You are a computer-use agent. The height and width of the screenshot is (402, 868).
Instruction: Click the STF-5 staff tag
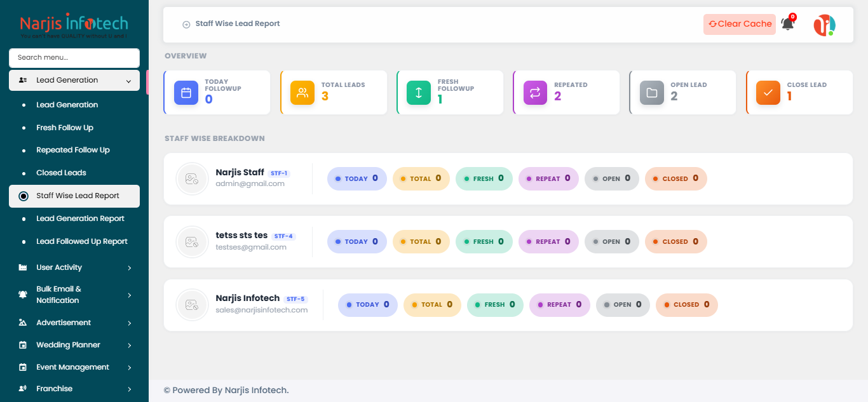tap(295, 299)
